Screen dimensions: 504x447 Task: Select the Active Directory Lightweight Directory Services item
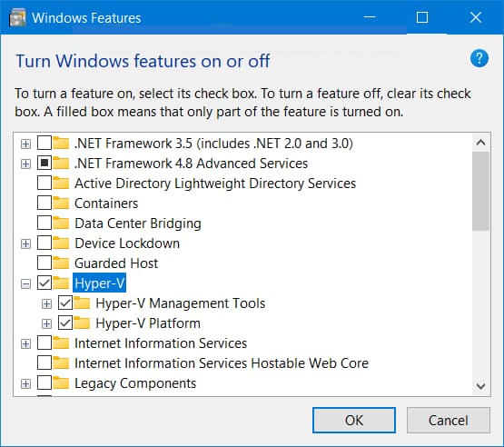point(215,184)
